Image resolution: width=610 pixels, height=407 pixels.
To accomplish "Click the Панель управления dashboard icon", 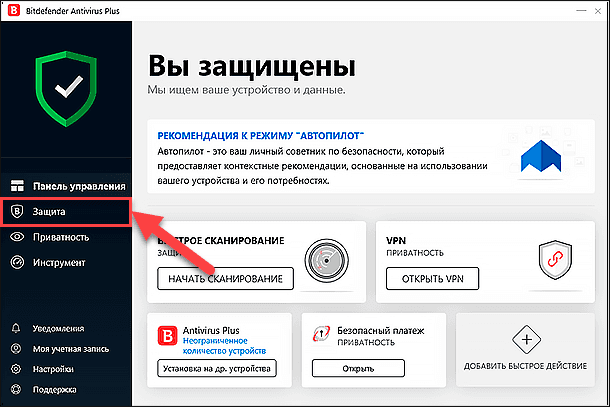I will tap(17, 186).
